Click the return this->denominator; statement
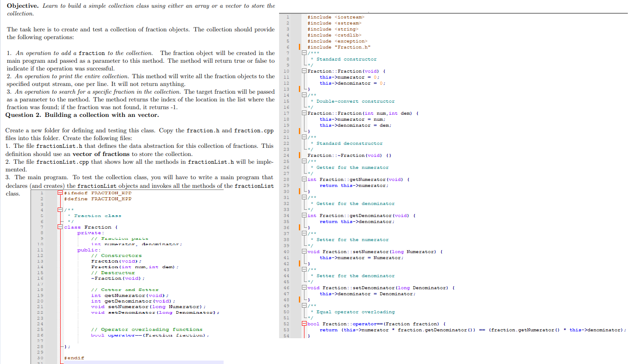The width and height of the screenshot is (636, 364). click(x=357, y=222)
